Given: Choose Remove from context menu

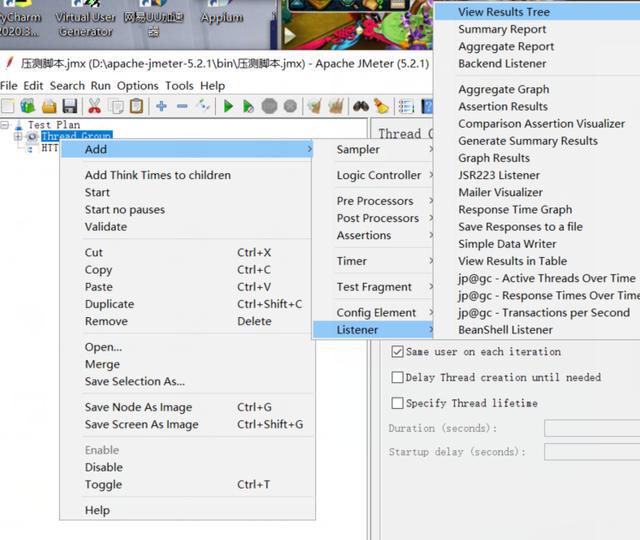Looking at the screenshot, I should pyautogui.click(x=187, y=322).
